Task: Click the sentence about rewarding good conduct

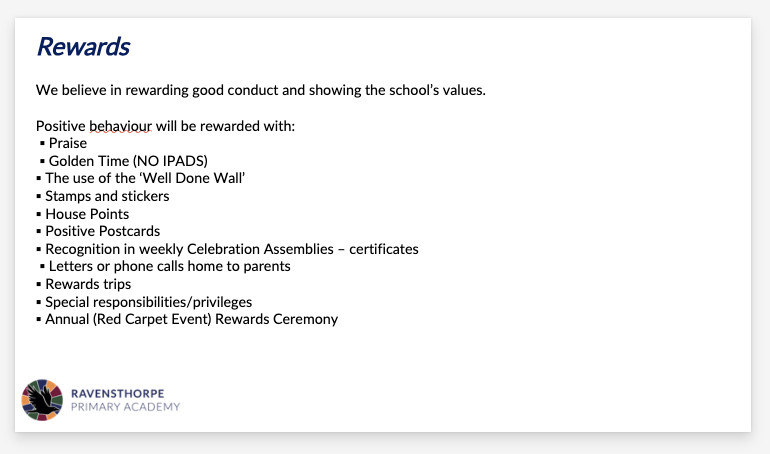Action: (x=260, y=90)
